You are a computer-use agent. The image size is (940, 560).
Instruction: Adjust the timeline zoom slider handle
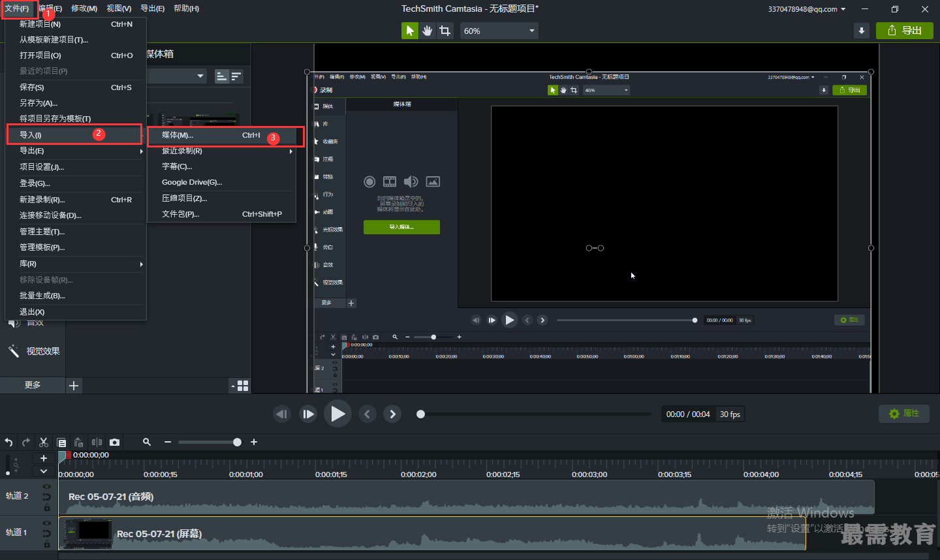[237, 443]
